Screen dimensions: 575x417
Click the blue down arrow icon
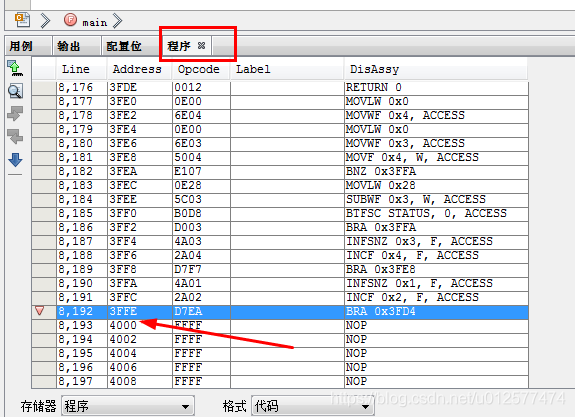coord(15,160)
